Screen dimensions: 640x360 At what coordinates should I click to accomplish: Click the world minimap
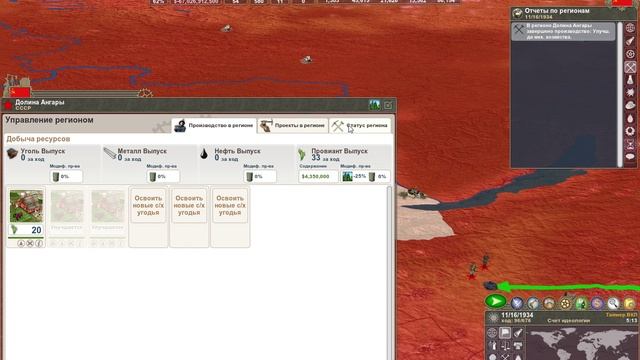[x=582, y=344]
